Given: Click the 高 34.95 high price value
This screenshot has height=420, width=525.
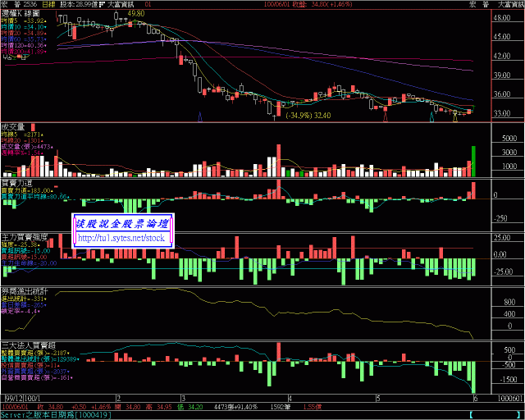Looking at the screenshot, I should click(x=158, y=407).
